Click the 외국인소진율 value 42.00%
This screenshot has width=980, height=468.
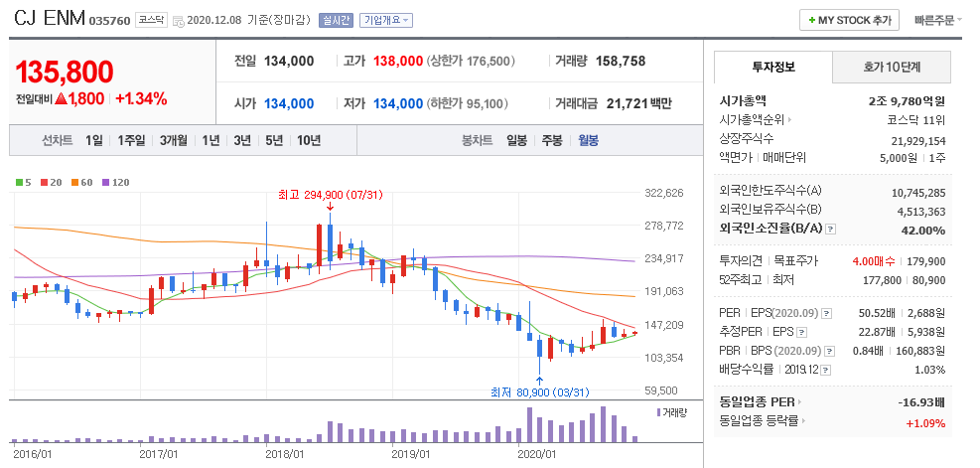(x=923, y=231)
